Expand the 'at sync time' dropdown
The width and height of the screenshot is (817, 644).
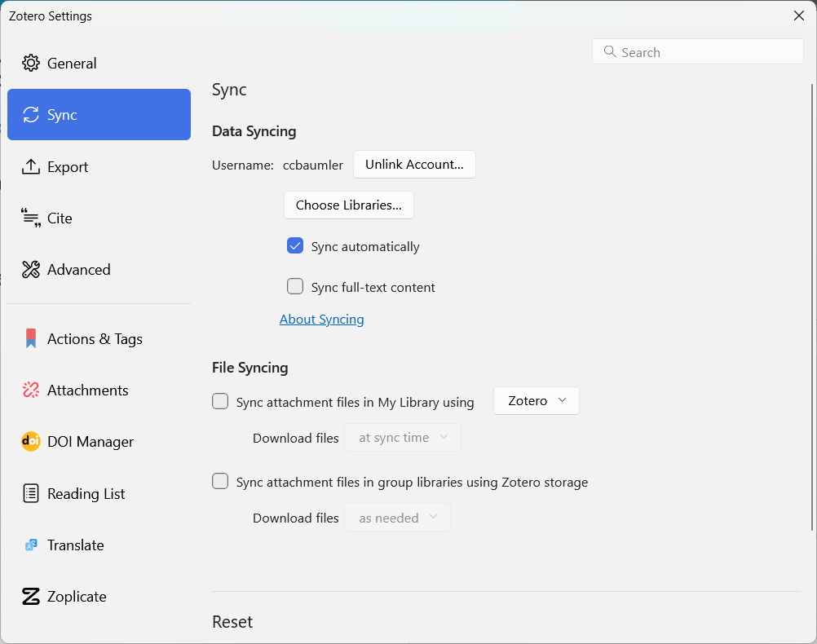(403, 438)
